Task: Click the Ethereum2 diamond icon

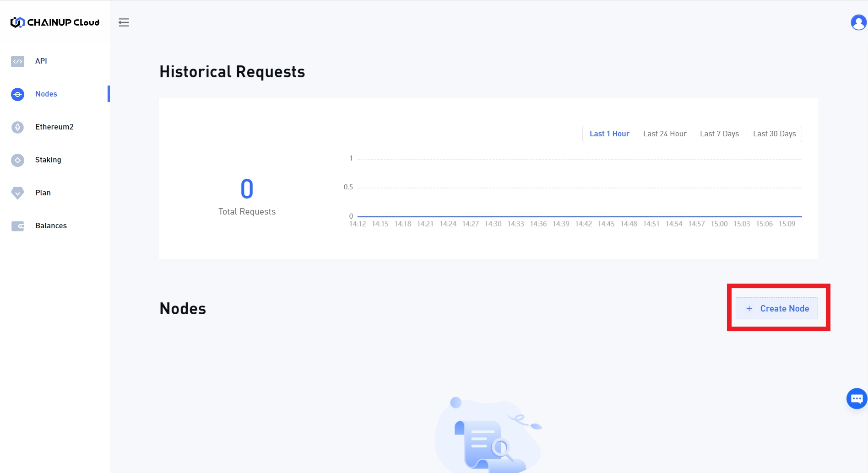Action: pyautogui.click(x=17, y=127)
